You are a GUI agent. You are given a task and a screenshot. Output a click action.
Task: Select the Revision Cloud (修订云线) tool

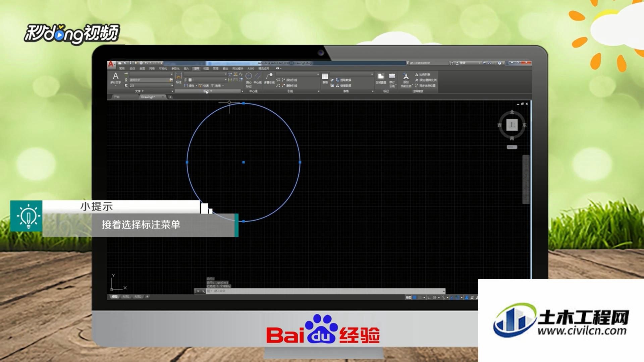point(392,80)
